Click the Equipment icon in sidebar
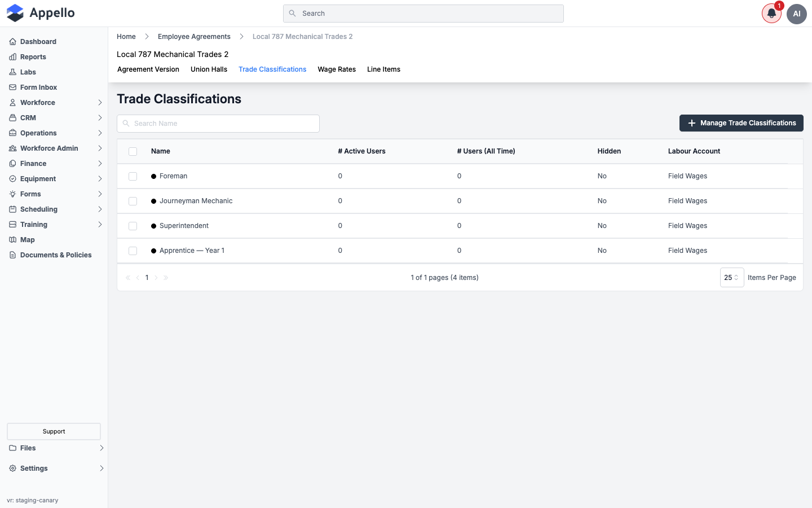 [12, 179]
